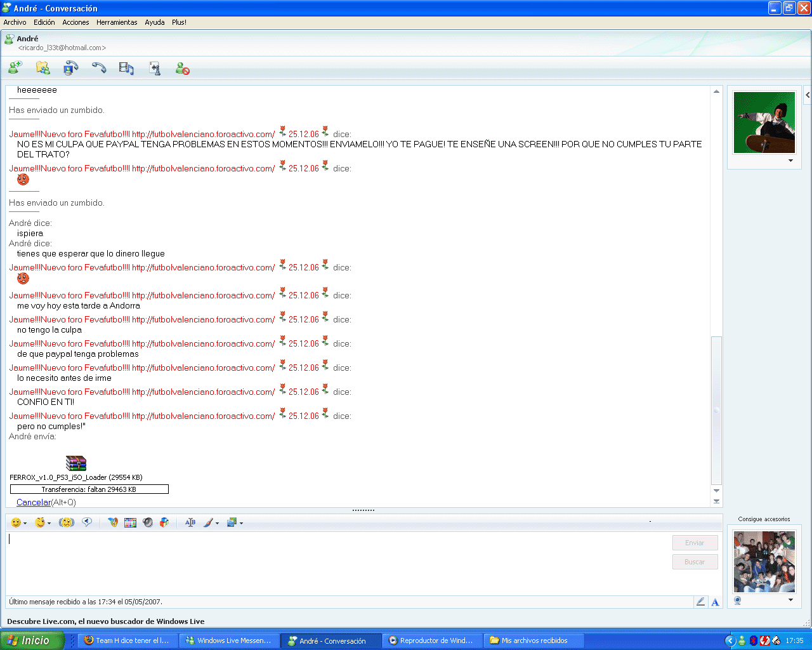Cancel the file transfer
812x650 pixels.
pos(34,502)
